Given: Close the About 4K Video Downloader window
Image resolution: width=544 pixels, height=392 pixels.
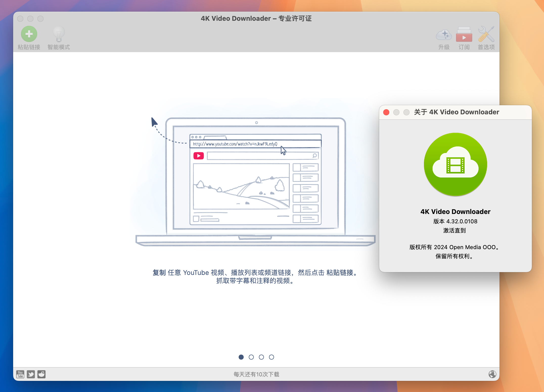Looking at the screenshot, I should 386,112.
